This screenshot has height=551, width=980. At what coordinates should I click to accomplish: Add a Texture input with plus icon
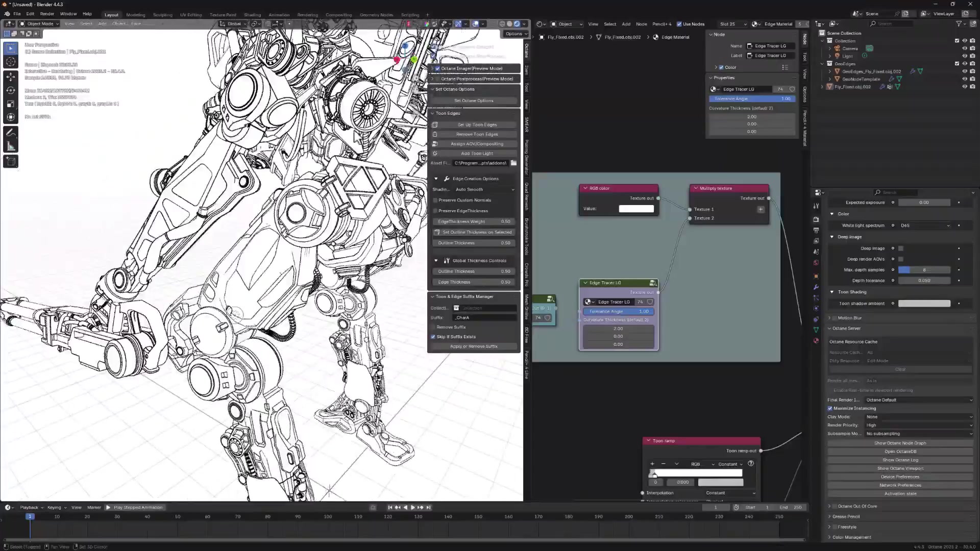pos(761,209)
